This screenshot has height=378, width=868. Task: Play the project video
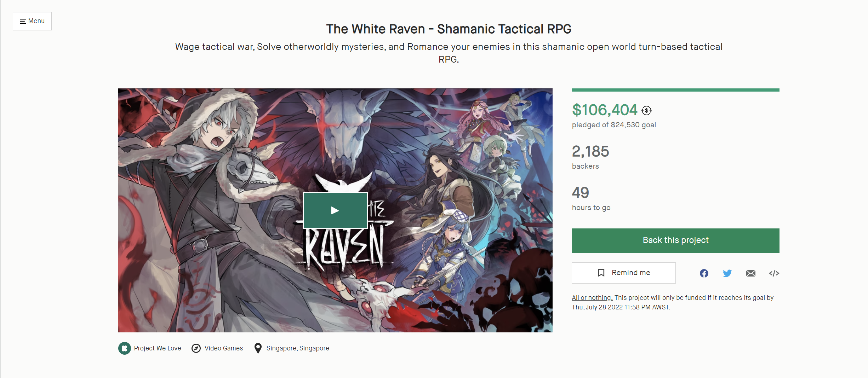(x=335, y=210)
